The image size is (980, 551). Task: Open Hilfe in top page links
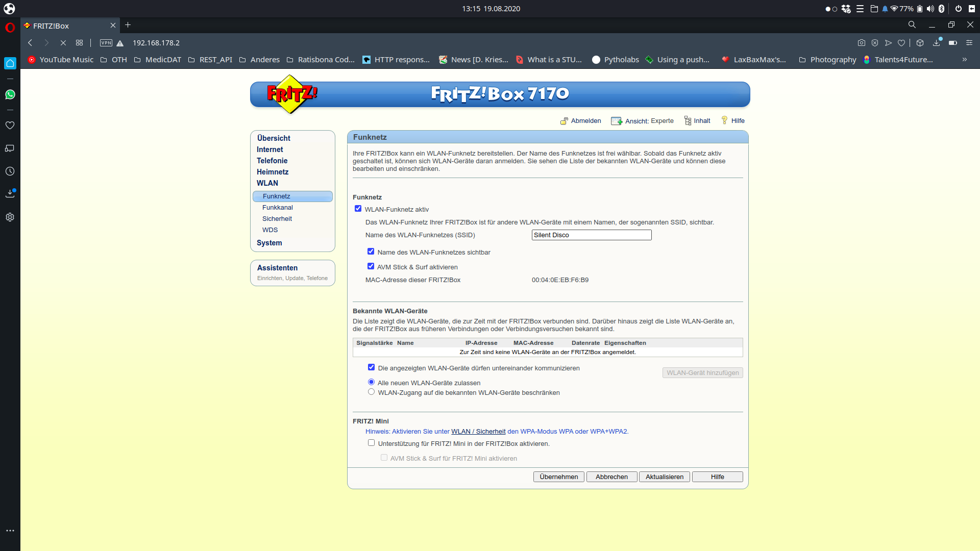[733, 121]
